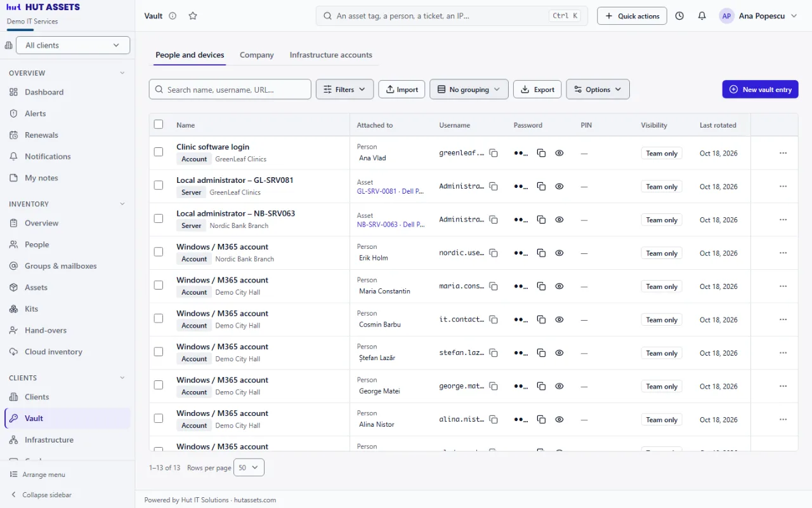Screen dimensions: 812x508
Task: Copy username for Clinic software login
Action: point(494,153)
